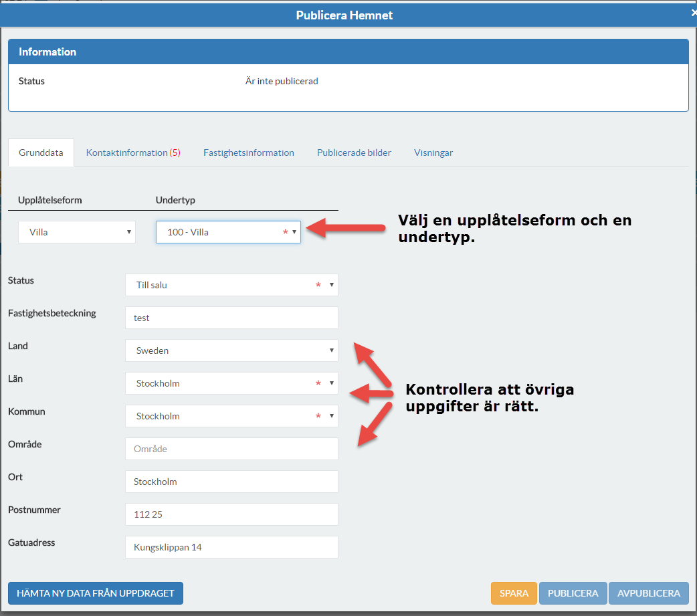This screenshot has width=697, height=616.
Task: Click the Publicera button
Action: pyautogui.click(x=573, y=593)
